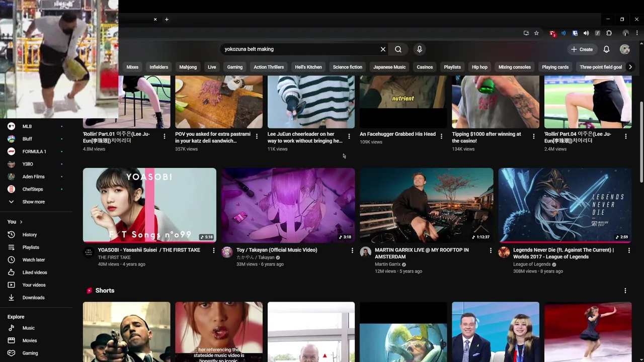The height and width of the screenshot is (362, 644).
Task: Click the search magnifier button
Action: pyautogui.click(x=398, y=49)
